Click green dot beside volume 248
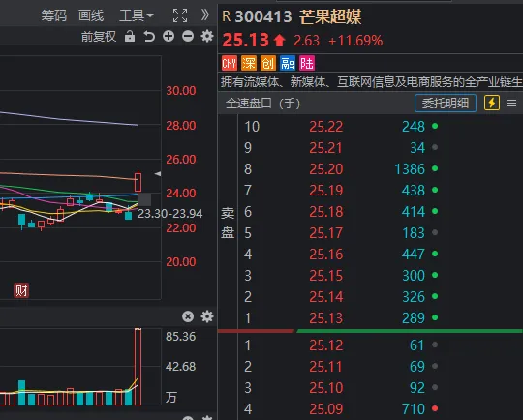This screenshot has width=523, height=420. pos(435,126)
